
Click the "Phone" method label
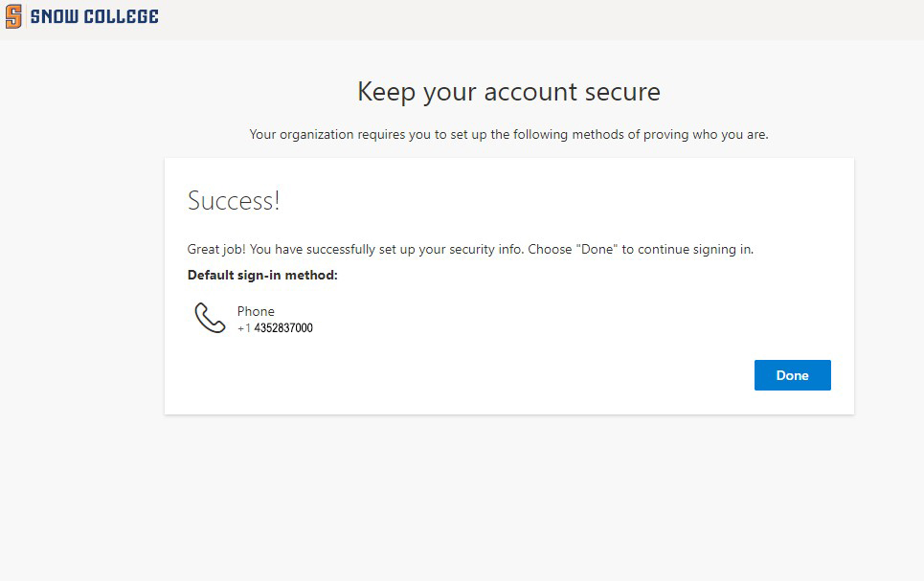[x=256, y=311]
